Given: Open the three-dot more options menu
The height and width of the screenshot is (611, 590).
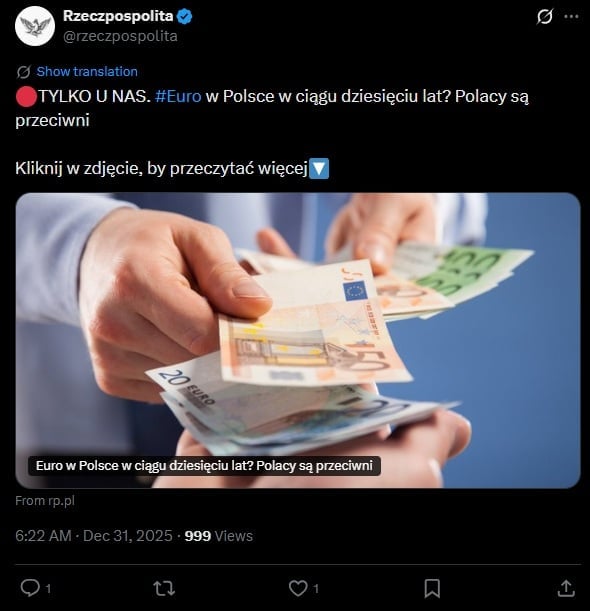Looking at the screenshot, I should [x=571, y=16].
